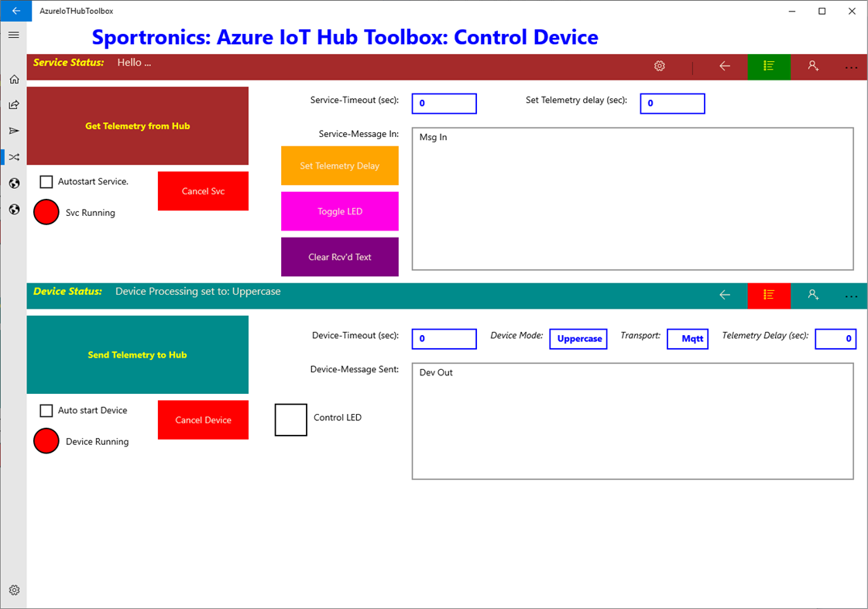Click the Device-Timeout input field
Viewport: 868px width, 609px height.
[x=444, y=338]
